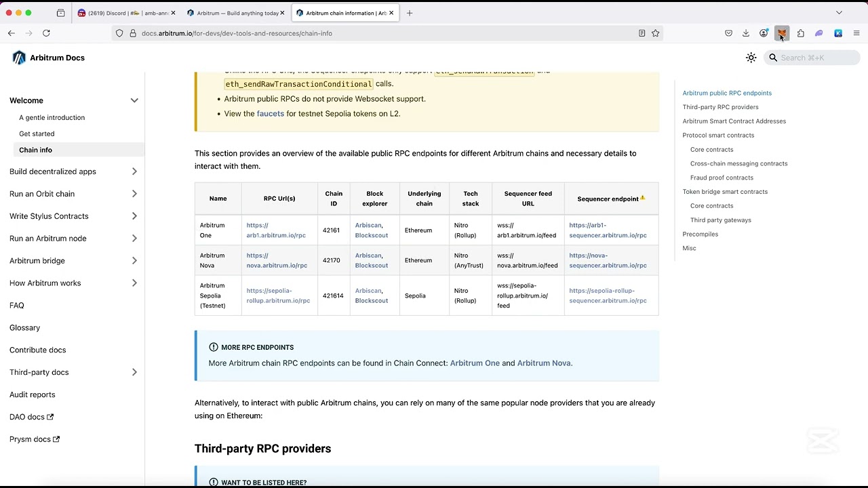Reload the current page

(46, 33)
